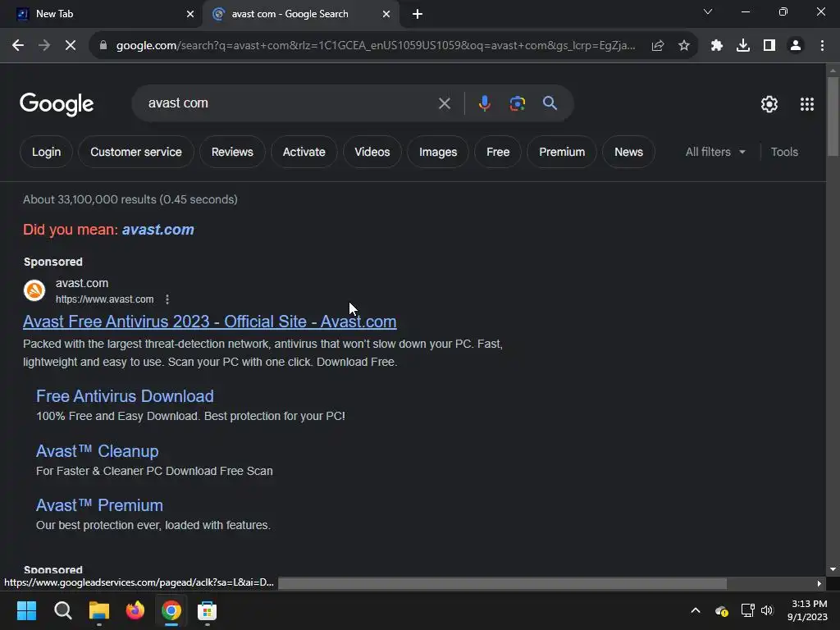The width and height of the screenshot is (840, 630).
Task: Open File Explorer from taskbar
Action: click(x=99, y=610)
